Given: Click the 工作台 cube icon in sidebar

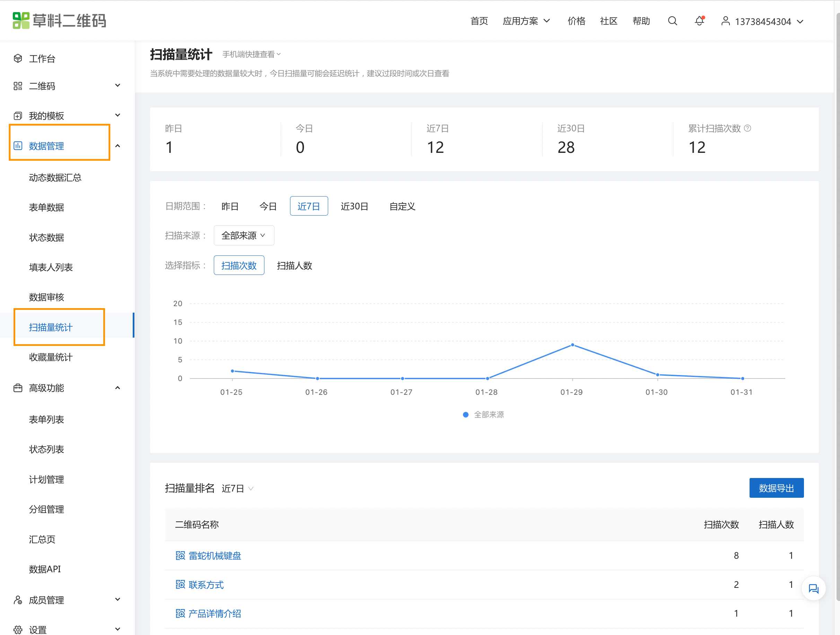Looking at the screenshot, I should (x=18, y=59).
